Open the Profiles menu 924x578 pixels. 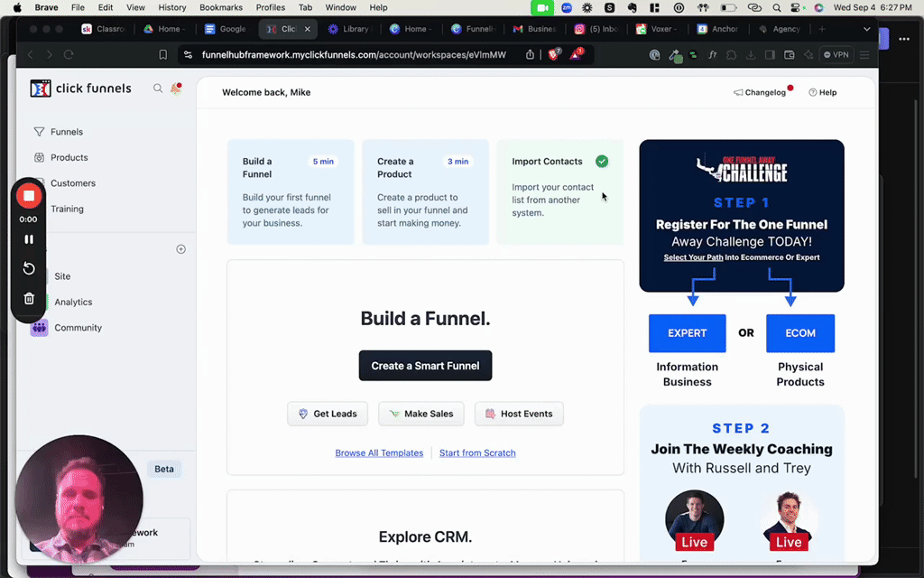click(x=271, y=7)
